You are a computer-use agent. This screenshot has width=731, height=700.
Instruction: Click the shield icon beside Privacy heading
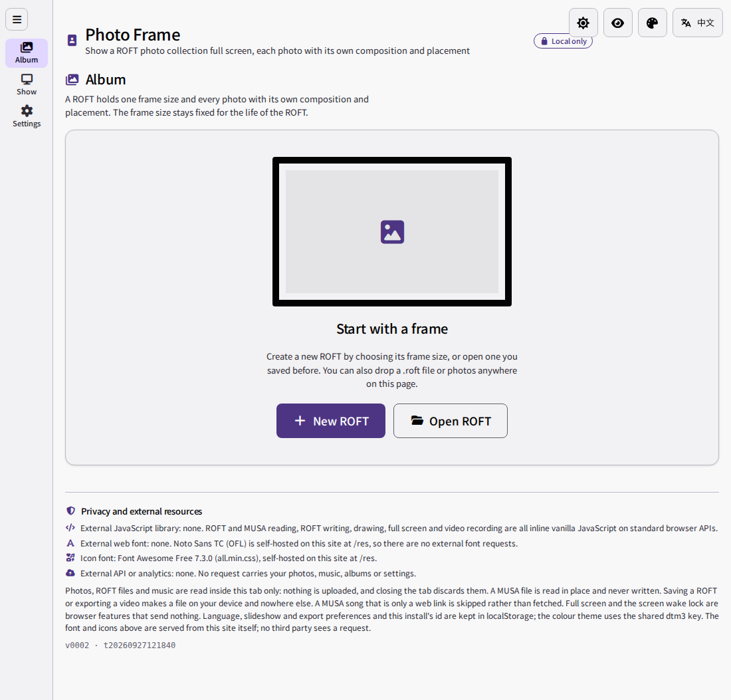71,511
